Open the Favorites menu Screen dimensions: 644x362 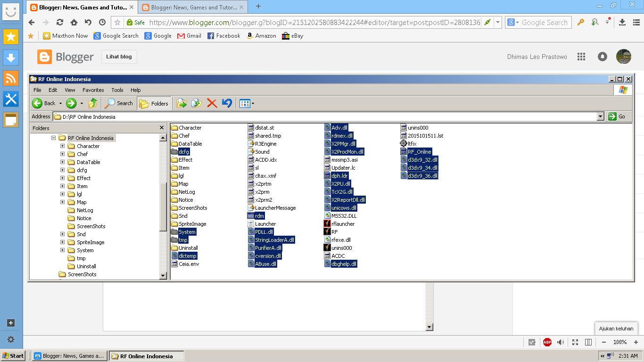pyautogui.click(x=93, y=90)
